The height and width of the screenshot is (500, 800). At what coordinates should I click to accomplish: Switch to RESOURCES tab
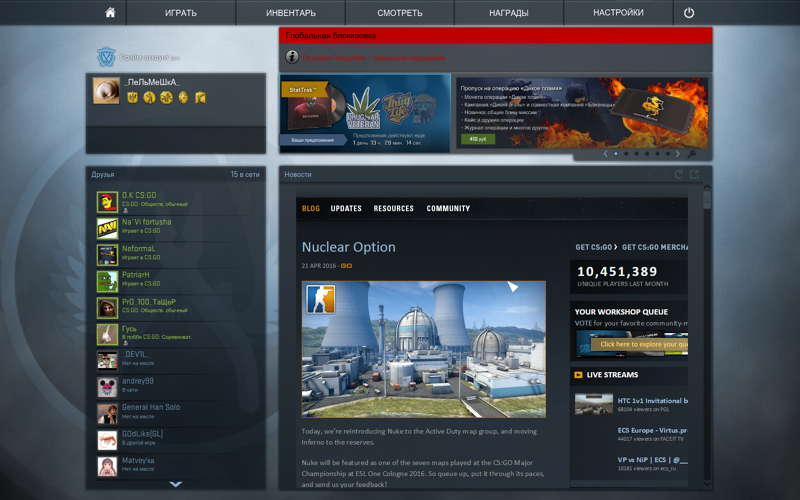[393, 208]
